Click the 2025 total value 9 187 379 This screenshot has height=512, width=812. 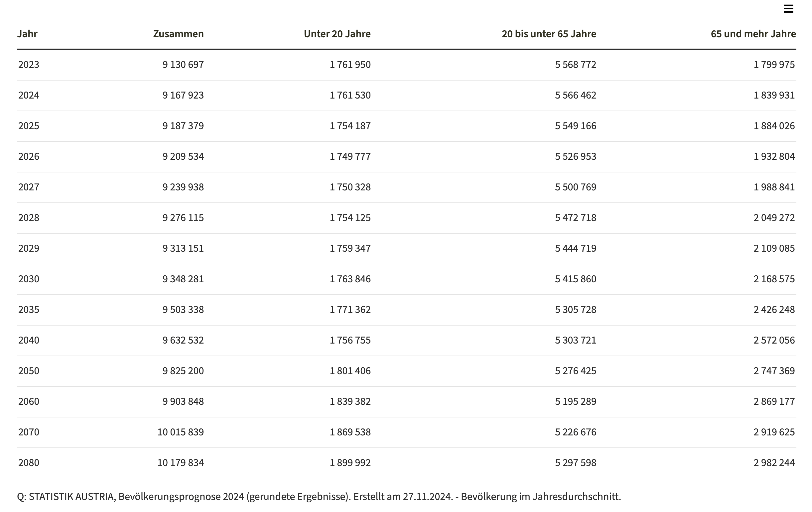coord(183,126)
